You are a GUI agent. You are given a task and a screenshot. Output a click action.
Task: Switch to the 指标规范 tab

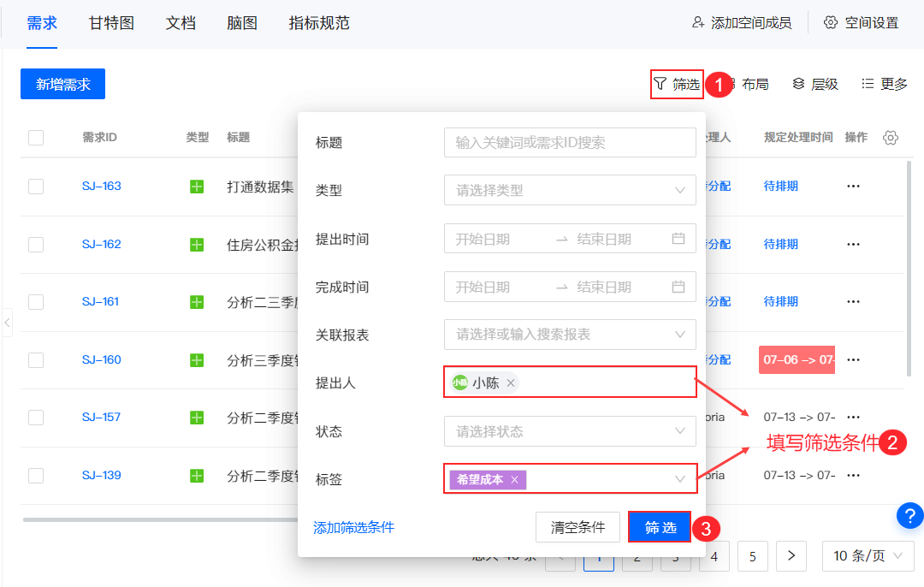(x=319, y=23)
